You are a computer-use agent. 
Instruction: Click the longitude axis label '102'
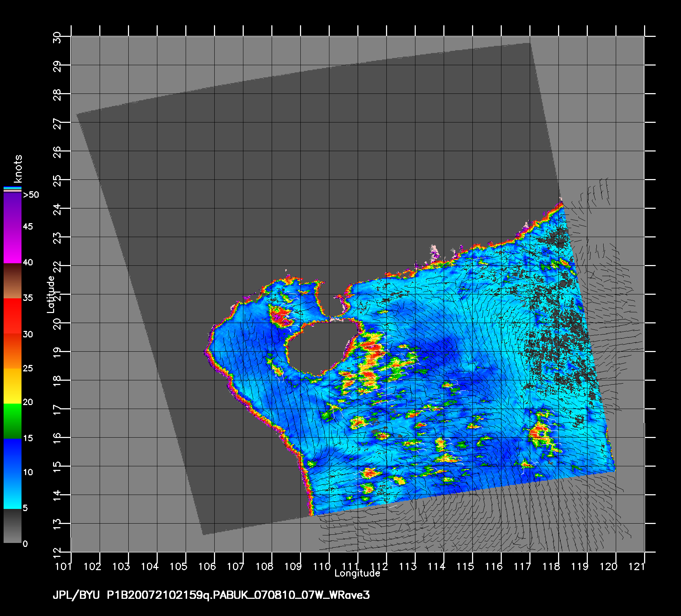point(92,567)
